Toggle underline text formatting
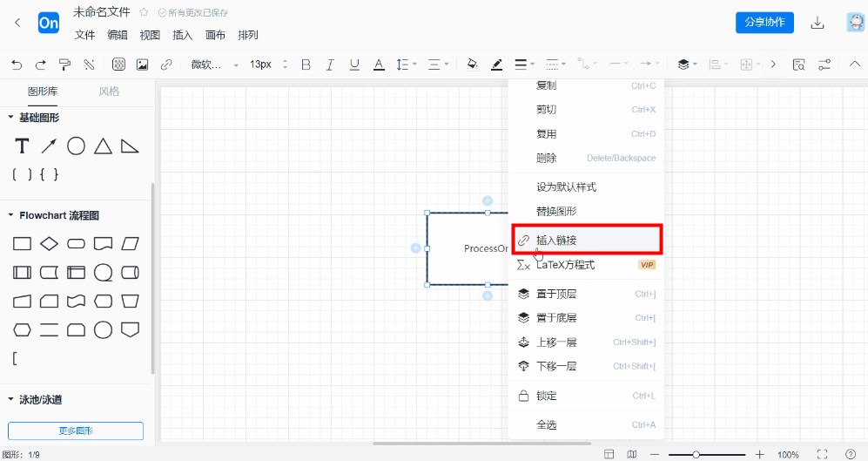868x461 pixels. (x=354, y=64)
